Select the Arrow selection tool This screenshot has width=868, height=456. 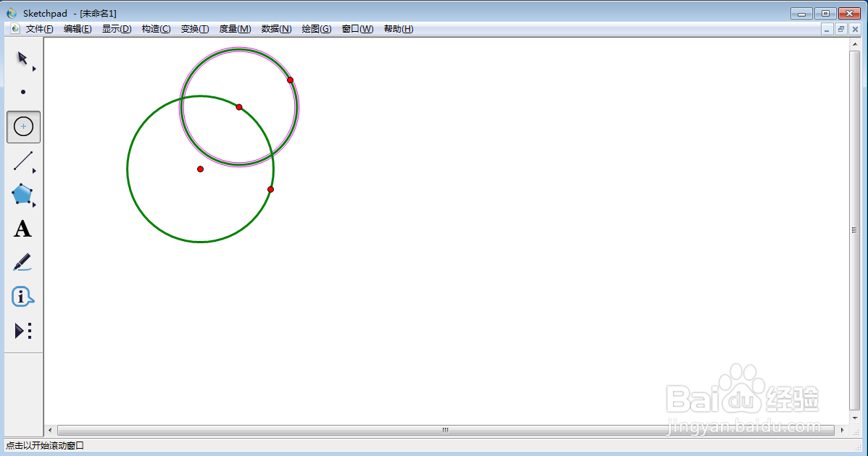(22, 59)
